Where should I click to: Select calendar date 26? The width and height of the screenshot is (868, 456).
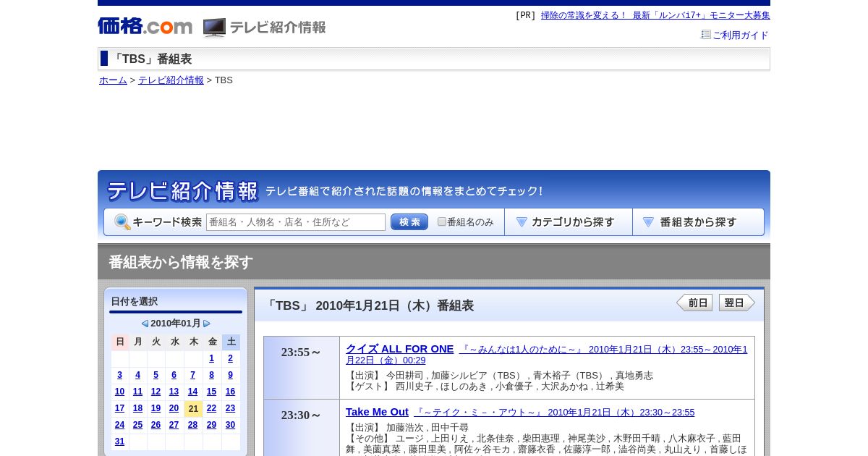pyautogui.click(x=156, y=425)
